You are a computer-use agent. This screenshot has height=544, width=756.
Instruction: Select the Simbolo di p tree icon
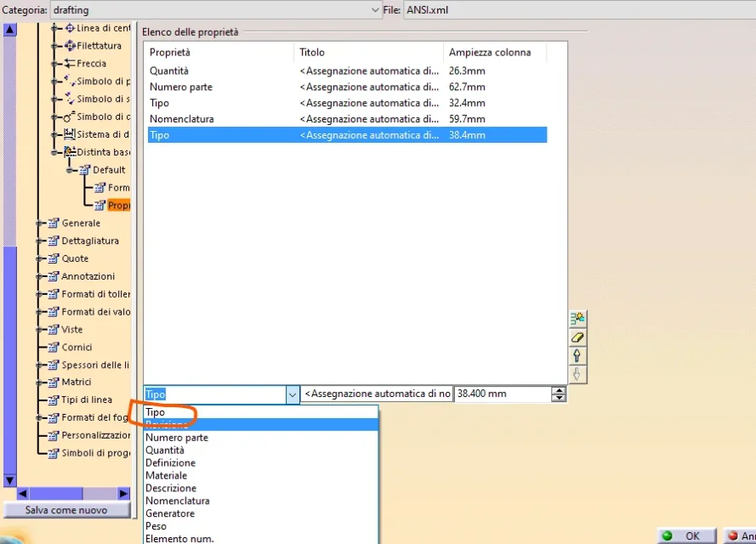tap(70, 81)
